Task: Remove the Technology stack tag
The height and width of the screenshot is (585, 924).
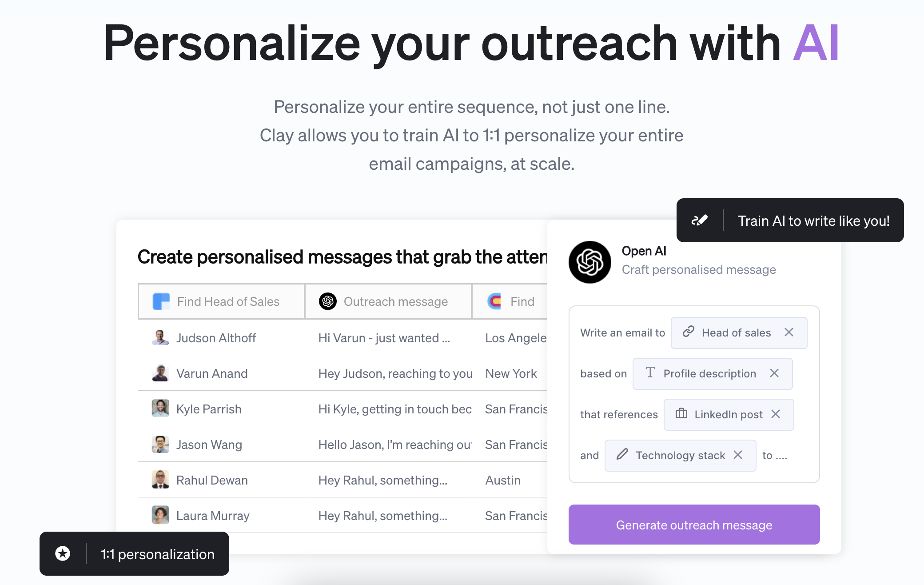Action: click(738, 455)
